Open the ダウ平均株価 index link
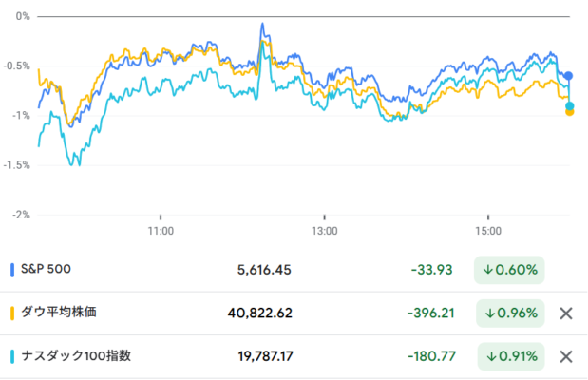The width and height of the screenshot is (588, 380). (59, 313)
